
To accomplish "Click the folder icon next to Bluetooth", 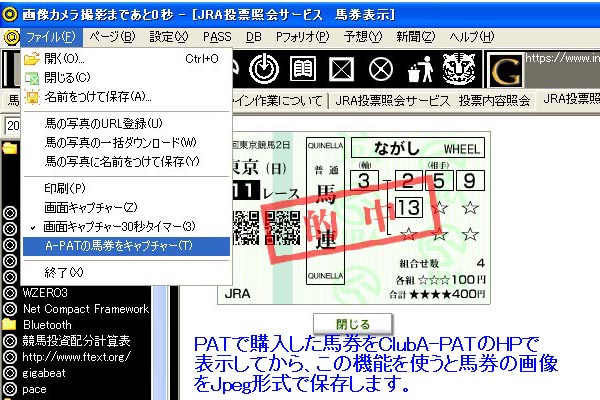I will tap(9, 325).
